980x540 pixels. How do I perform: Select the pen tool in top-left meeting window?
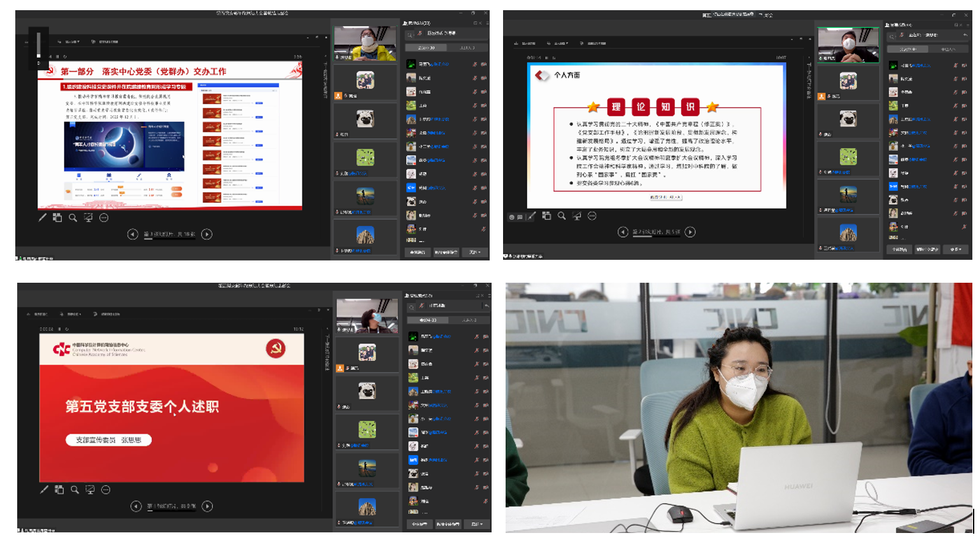click(x=43, y=218)
